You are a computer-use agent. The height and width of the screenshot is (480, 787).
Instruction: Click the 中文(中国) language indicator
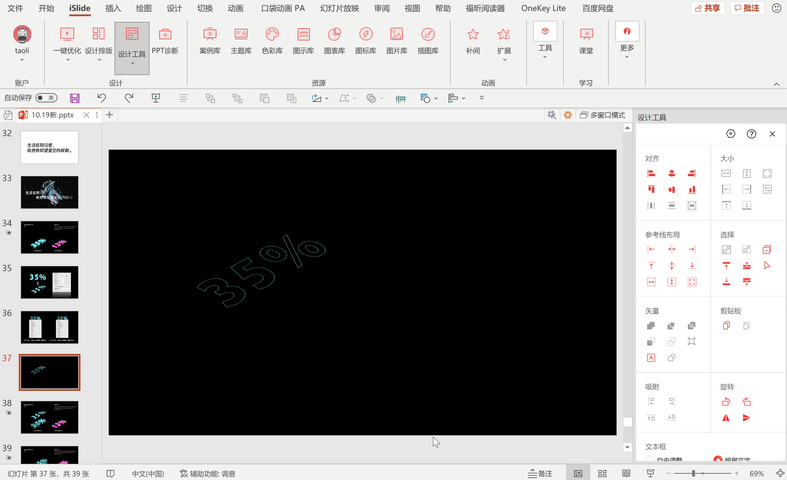point(148,473)
